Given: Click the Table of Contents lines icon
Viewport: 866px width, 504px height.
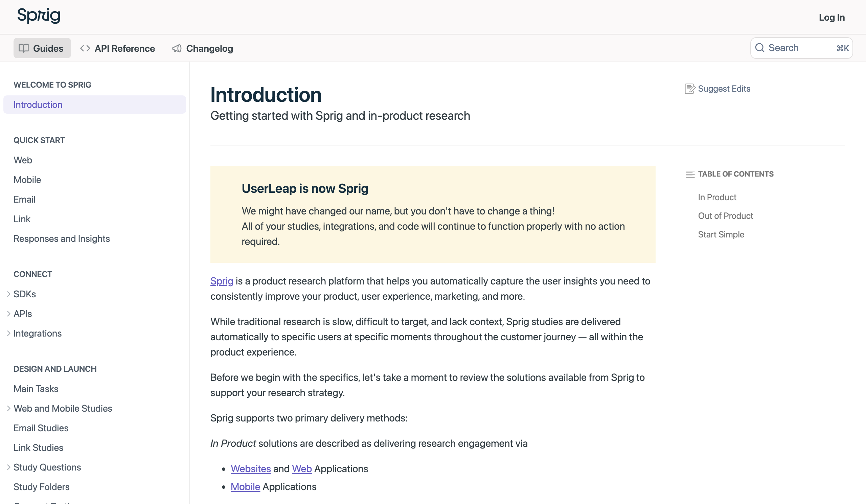Looking at the screenshot, I should pyautogui.click(x=690, y=174).
